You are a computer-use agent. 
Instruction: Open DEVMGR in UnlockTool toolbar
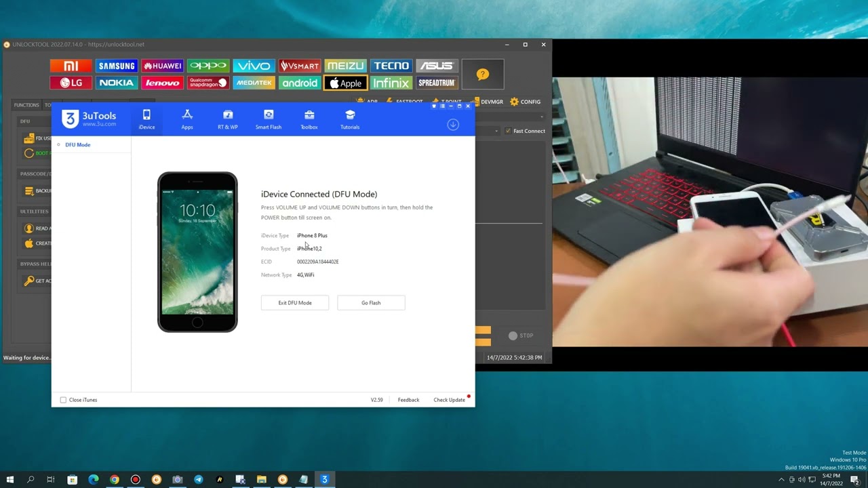click(488, 102)
